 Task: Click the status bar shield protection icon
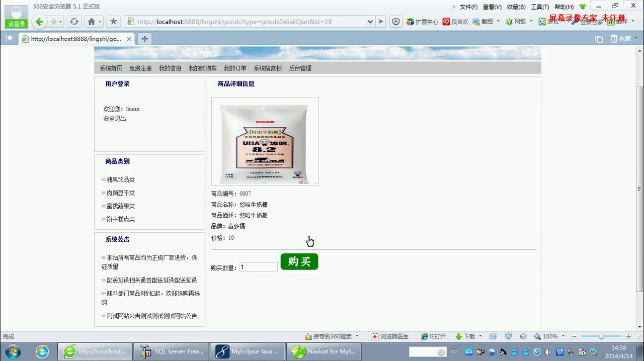click(508, 336)
